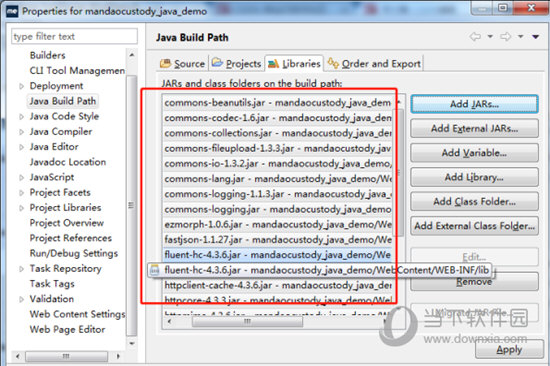Switch to the Projects tab
Screen dimensions: 550x366
coord(237,64)
